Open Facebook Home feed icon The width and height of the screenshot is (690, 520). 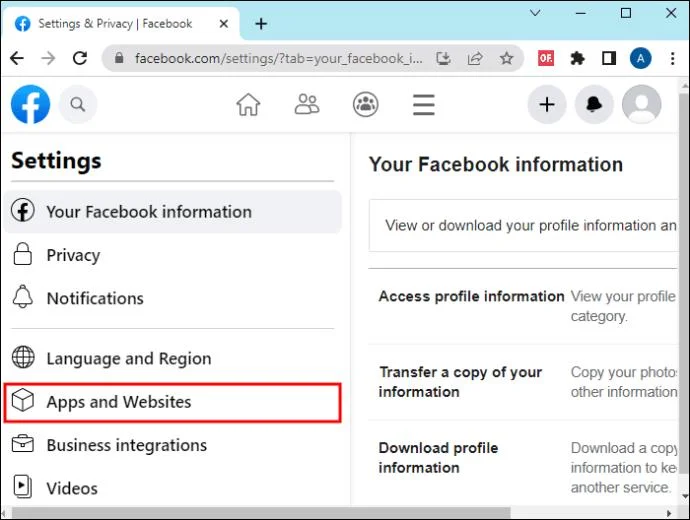(x=248, y=105)
